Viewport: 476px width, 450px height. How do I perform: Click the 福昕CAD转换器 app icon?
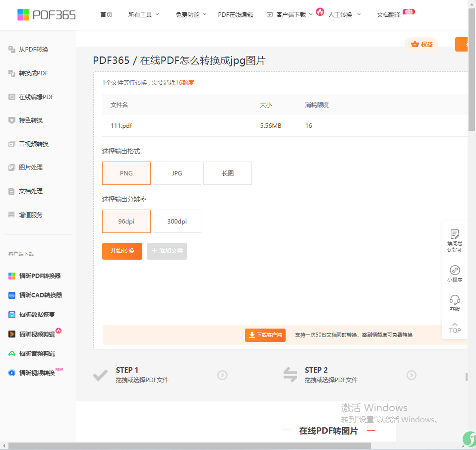(12, 295)
